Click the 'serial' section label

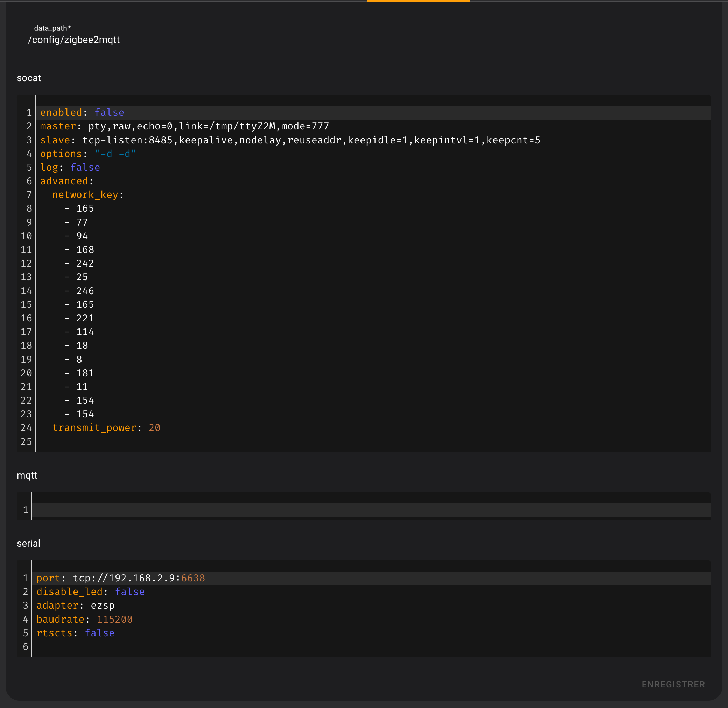click(29, 544)
